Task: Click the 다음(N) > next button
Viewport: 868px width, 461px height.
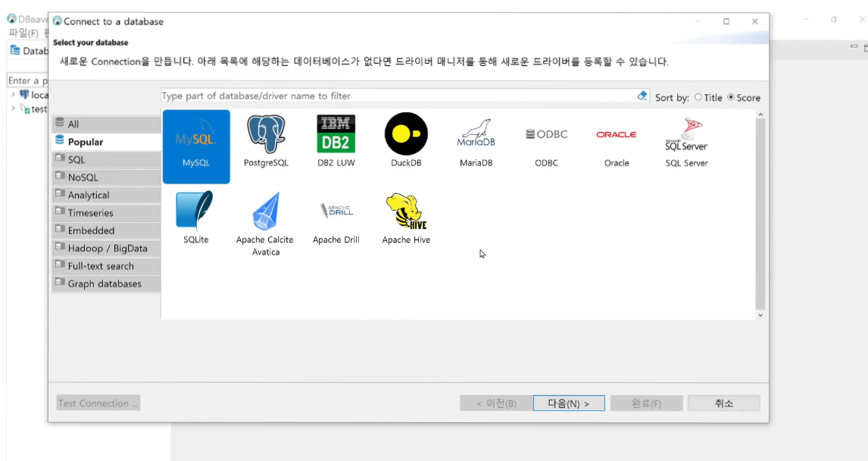Action: pos(569,403)
